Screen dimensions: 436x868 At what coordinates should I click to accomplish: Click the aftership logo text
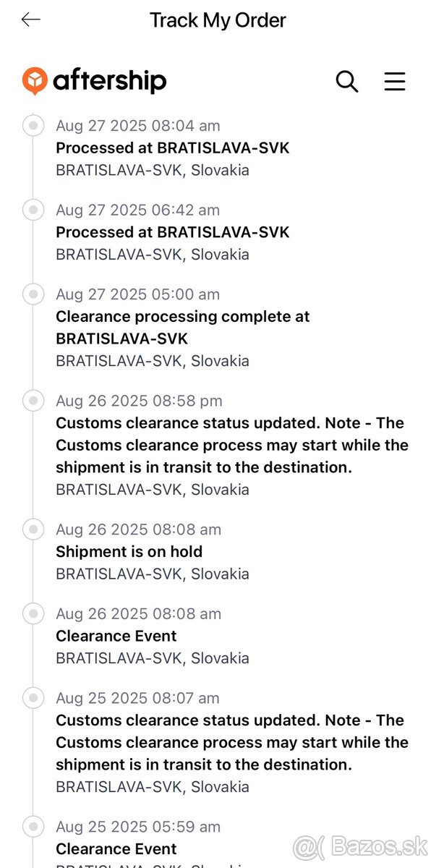pos(109,81)
